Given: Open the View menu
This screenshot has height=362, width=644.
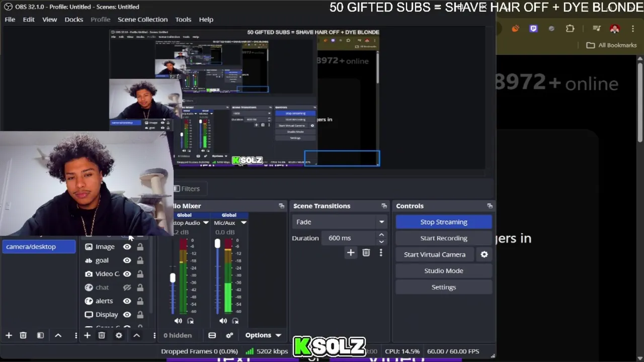Looking at the screenshot, I should coord(49,20).
